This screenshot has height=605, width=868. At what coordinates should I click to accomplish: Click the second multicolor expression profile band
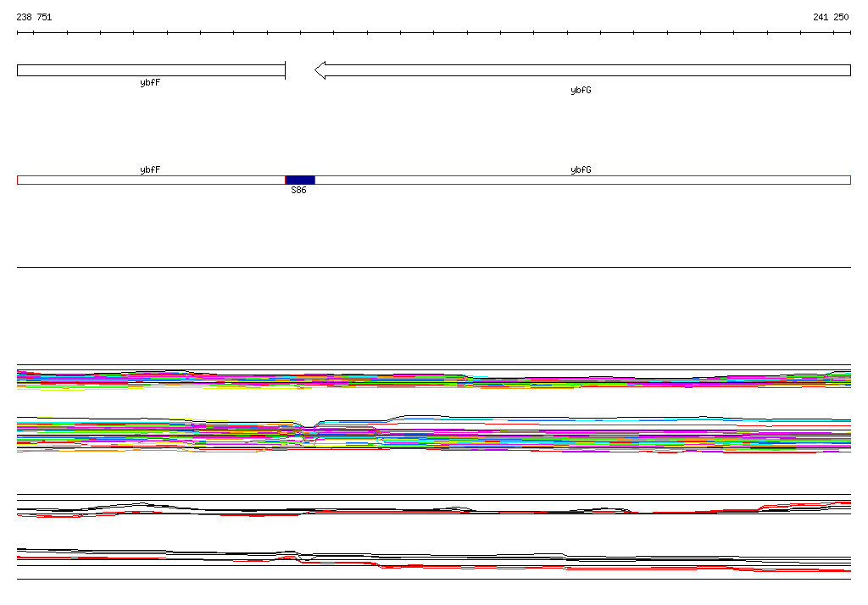[434, 435]
